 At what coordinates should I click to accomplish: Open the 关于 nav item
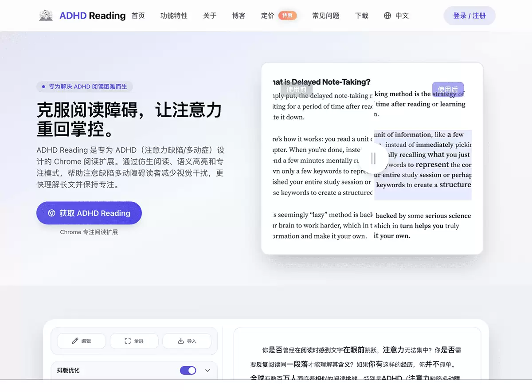tap(210, 16)
